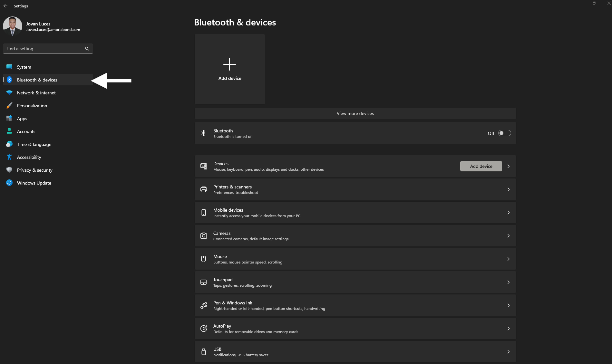
Task: Click the Pen & Windows Ink pen icon
Action: pyautogui.click(x=204, y=305)
